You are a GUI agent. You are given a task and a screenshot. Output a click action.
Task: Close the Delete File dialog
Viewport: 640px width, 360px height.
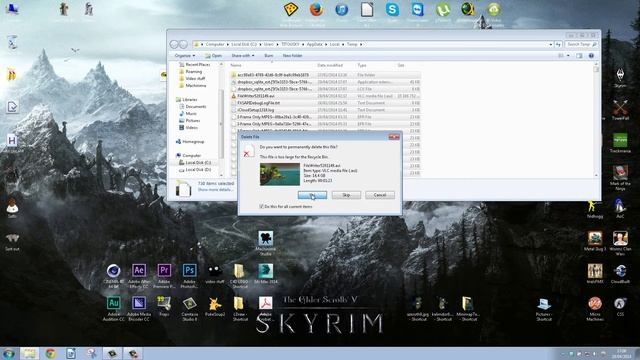(394, 137)
